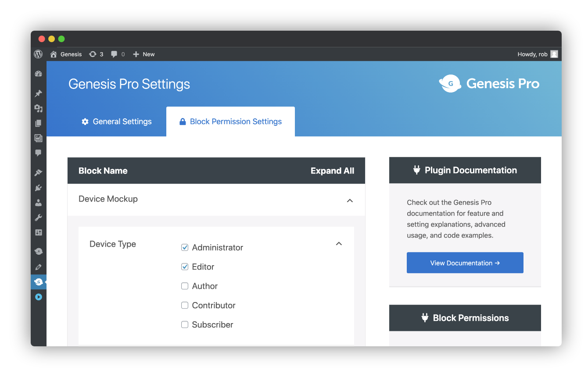Screen dimensions: 588x377
Task: Click the View Documentation button
Action: 465,263
